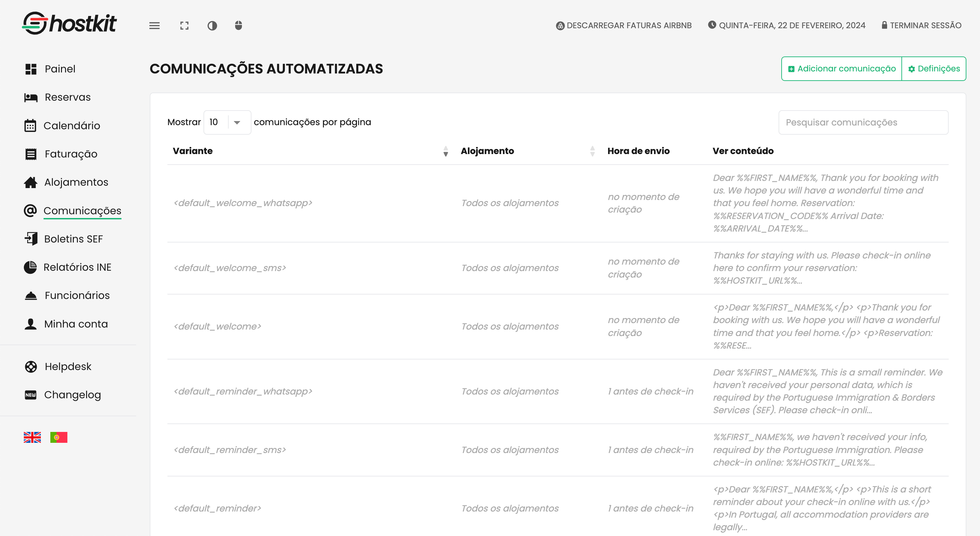Click lock icon beside Terminar Sessão
The image size is (980, 536).
(x=884, y=25)
